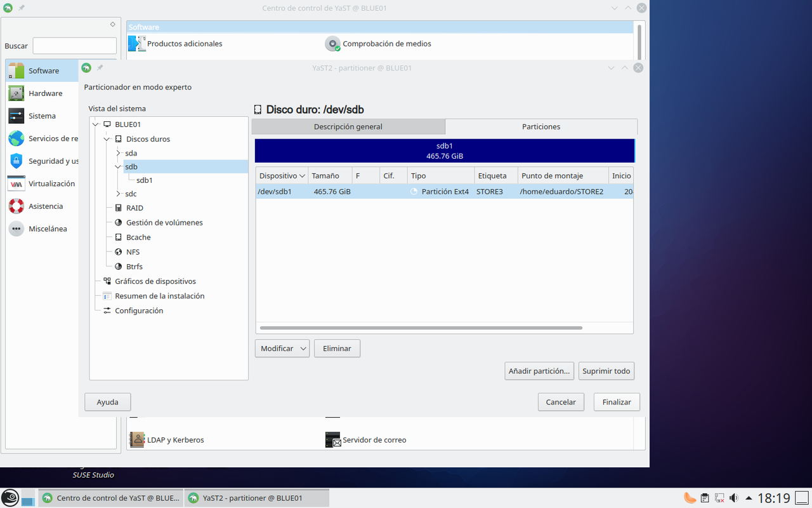Click the Bcache icon in tree
This screenshot has width=812, height=508.
(119, 237)
